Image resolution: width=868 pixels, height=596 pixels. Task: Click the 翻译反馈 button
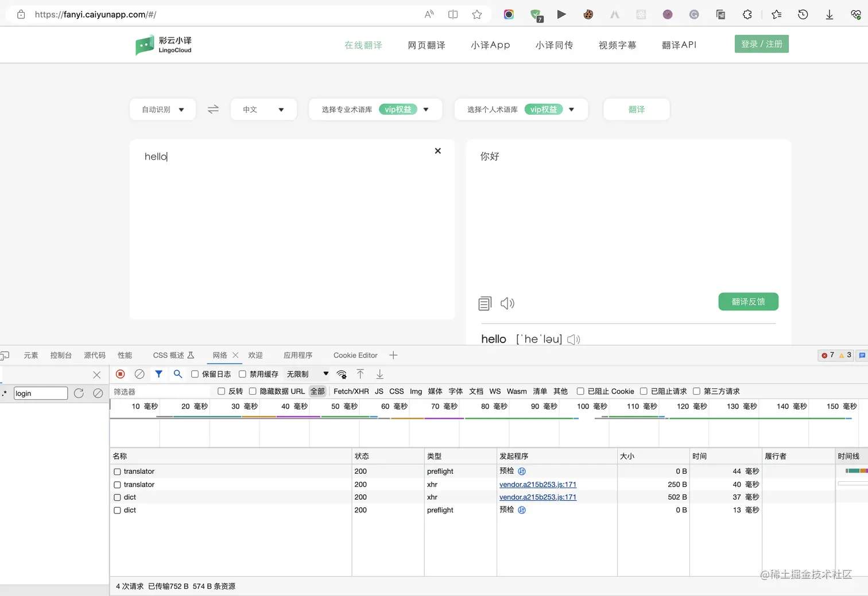tap(749, 302)
